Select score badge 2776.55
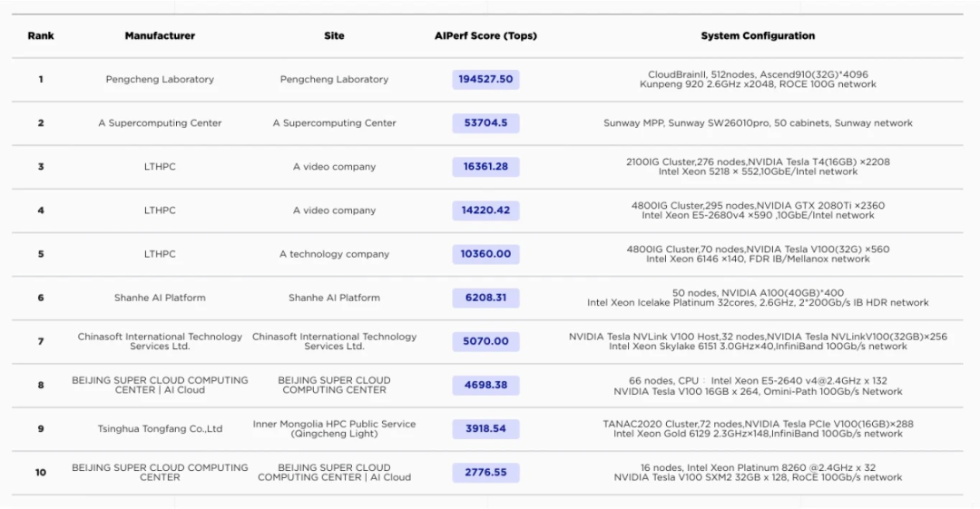Image resolution: width=980 pixels, height=509 pixels. [485, 473]
